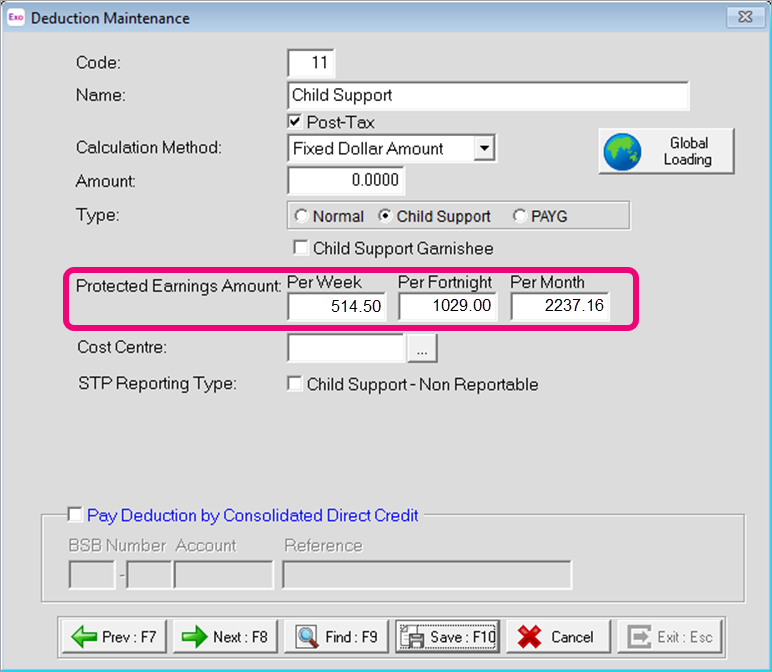Image resolution: width=772 pixels, height=672 pixels.
Task: Click the Per Month amount field
Action: click(559, 306)
